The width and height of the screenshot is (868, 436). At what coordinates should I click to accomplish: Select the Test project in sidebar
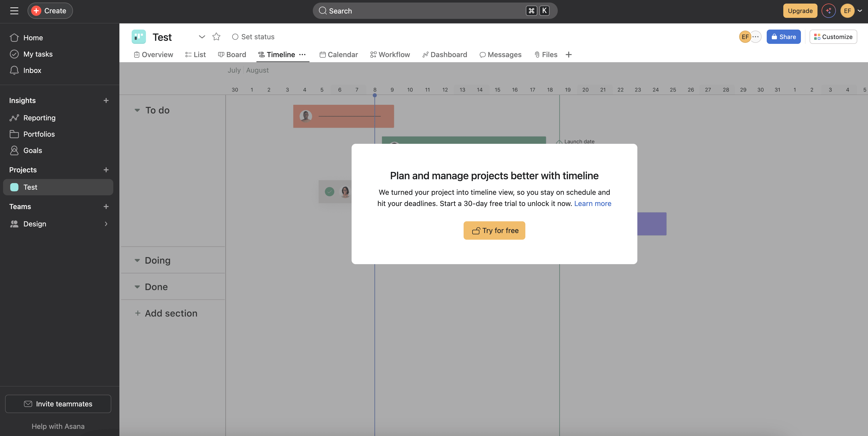[x=58, y=187]
